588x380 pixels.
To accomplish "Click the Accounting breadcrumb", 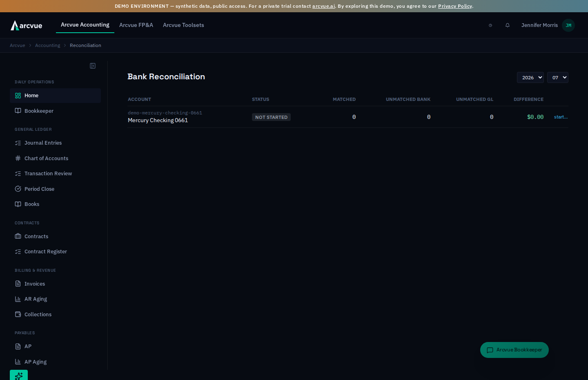I will pyautogui.click(x=47, y=45).
